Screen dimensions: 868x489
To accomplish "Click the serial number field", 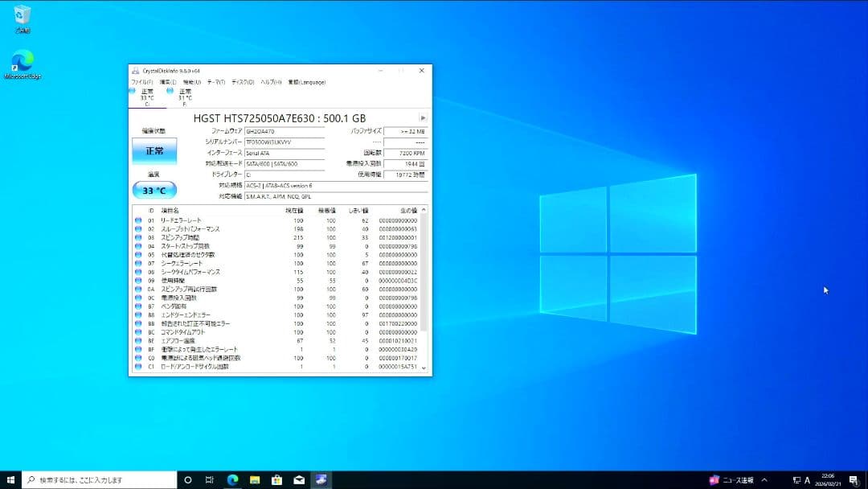I will click(285, 142).
